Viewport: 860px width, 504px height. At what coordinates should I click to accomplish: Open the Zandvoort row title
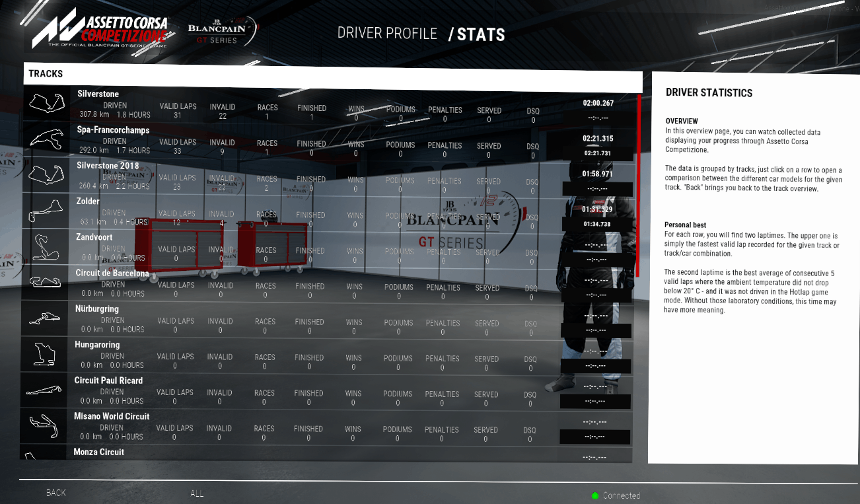tap(94, 237)
